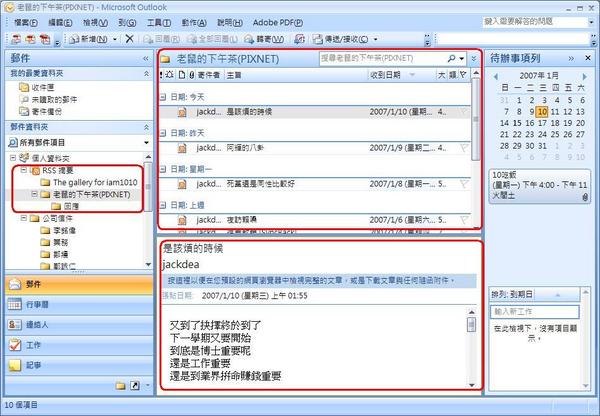Click the flag status column header icon
Viewport: 600px width, 416px height.
[463, 75]
